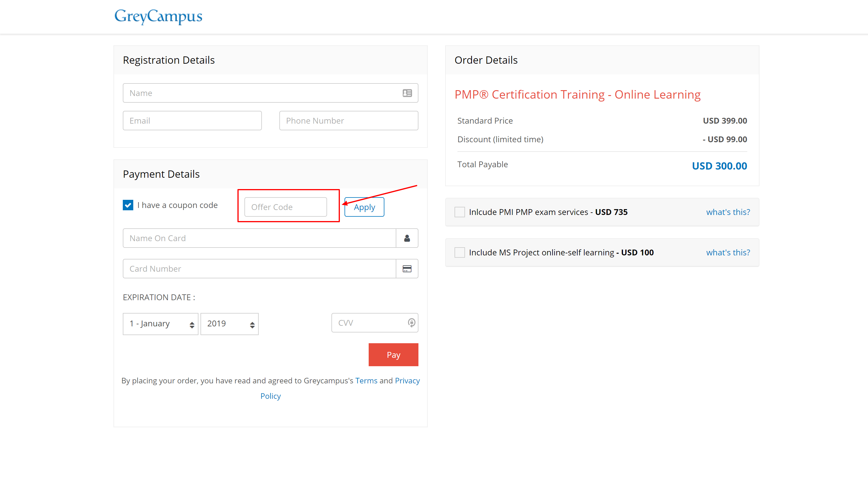Click the Discount (limited time) label
Image resolution: width=868 pixels, height=500 pixels.
[500, 139]
